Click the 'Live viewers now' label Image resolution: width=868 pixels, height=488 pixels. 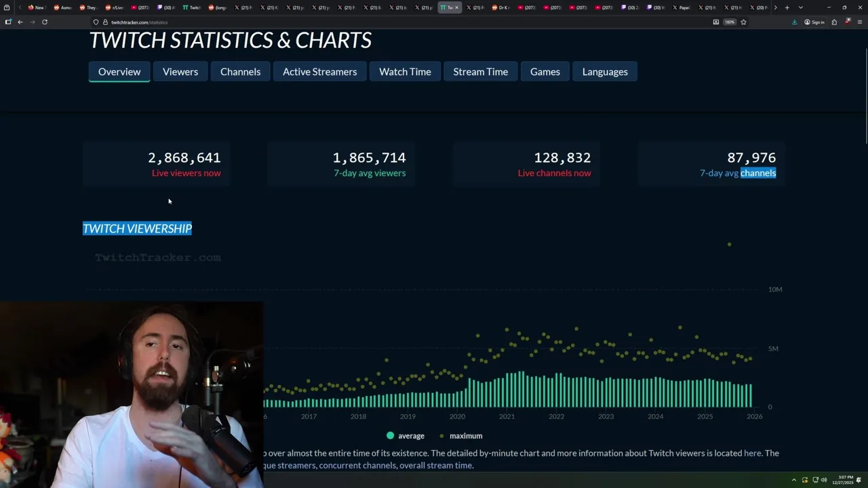[x=186, y=173]
